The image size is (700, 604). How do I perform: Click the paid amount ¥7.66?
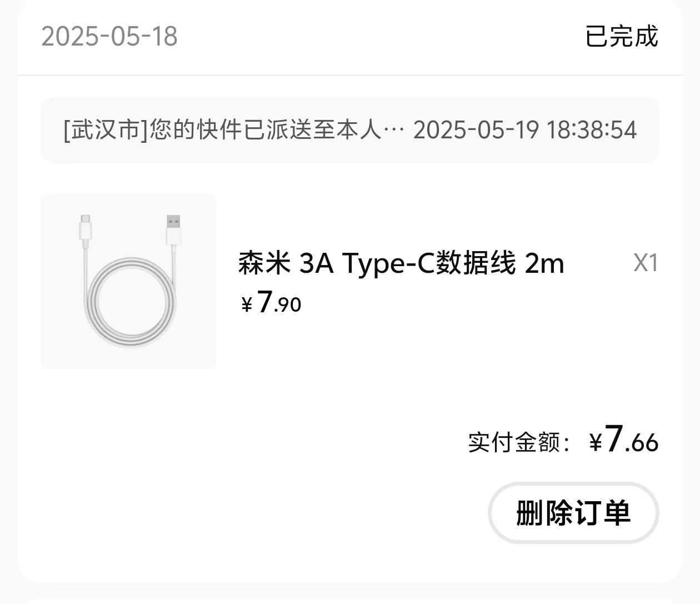click(x=624, y=440)
